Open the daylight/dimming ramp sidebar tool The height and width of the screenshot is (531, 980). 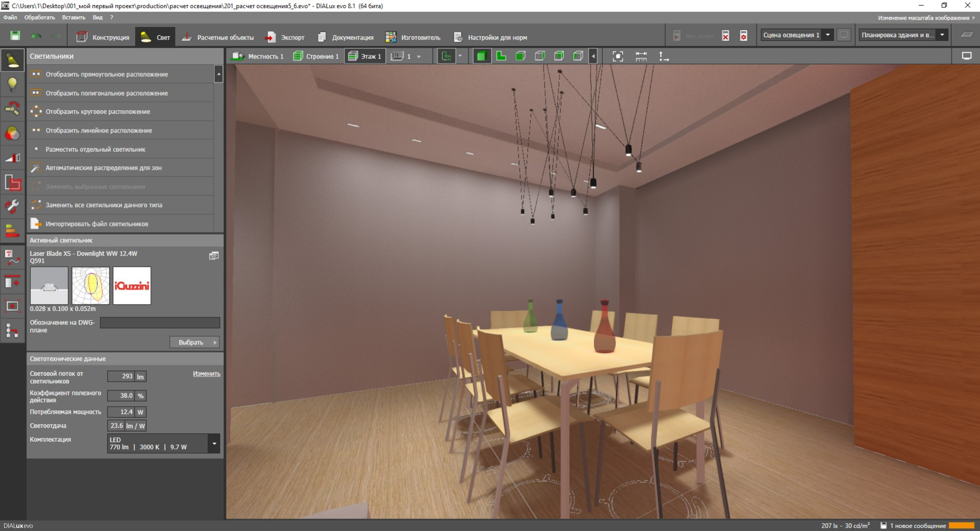point(12,158)
